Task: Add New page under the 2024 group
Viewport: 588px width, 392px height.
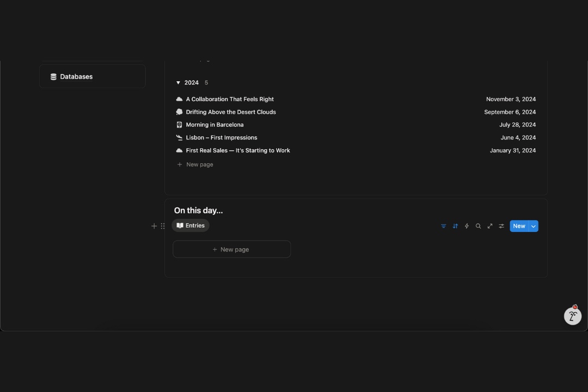Action: [199, 164]
